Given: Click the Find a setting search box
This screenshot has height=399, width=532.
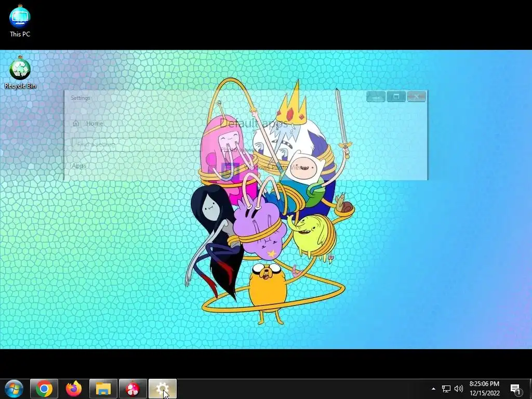Looking at the screenshot, I should point(136,144).
